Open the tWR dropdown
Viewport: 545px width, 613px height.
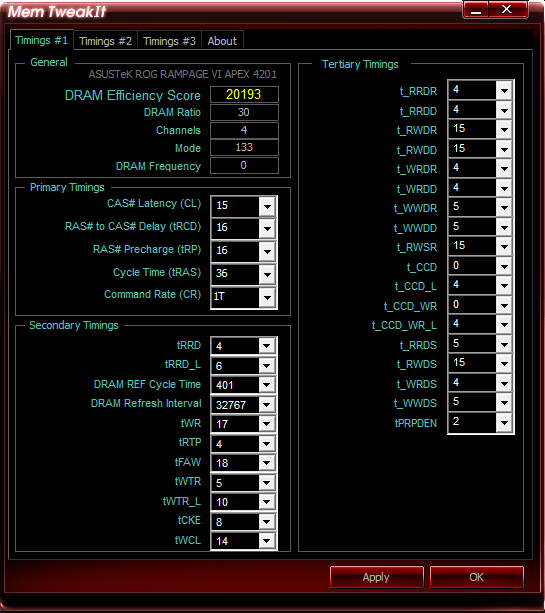click(x=267, y=424)
